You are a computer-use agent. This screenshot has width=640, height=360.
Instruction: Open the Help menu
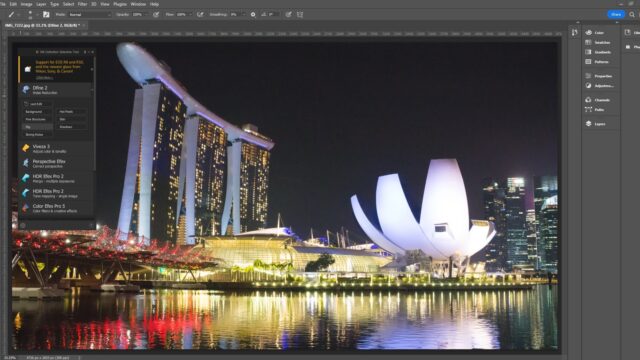[154, 4]
